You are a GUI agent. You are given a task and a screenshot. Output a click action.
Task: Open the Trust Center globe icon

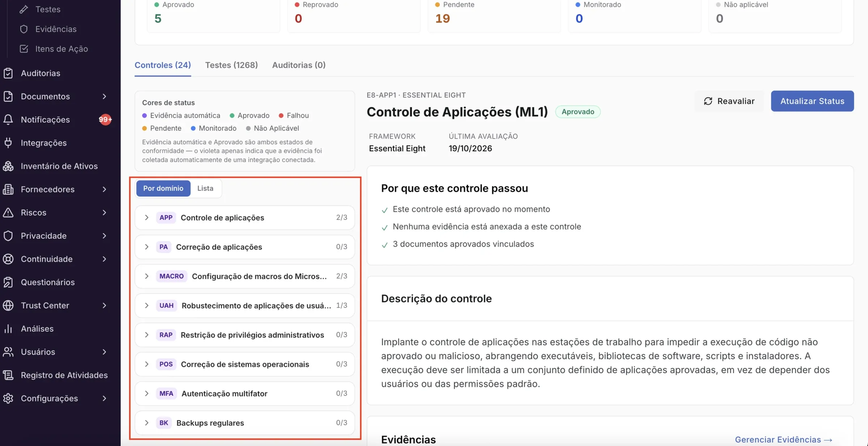8,306
